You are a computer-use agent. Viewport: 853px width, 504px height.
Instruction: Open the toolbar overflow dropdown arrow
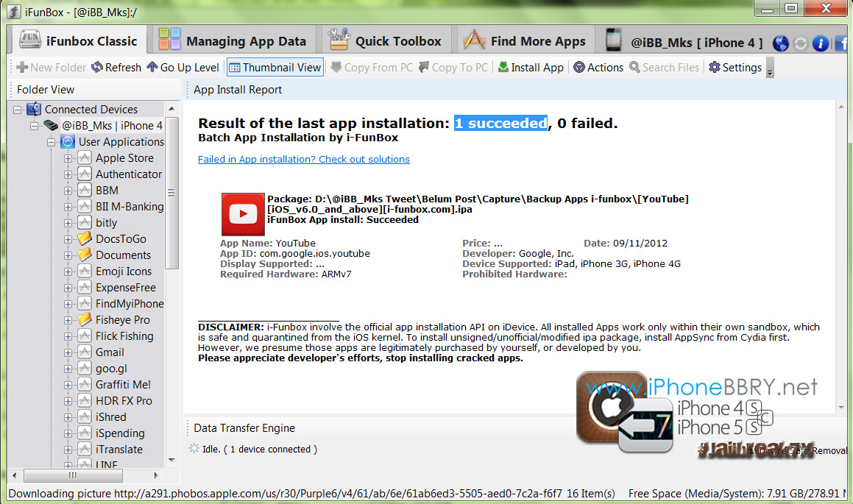(x=770, y=68)
